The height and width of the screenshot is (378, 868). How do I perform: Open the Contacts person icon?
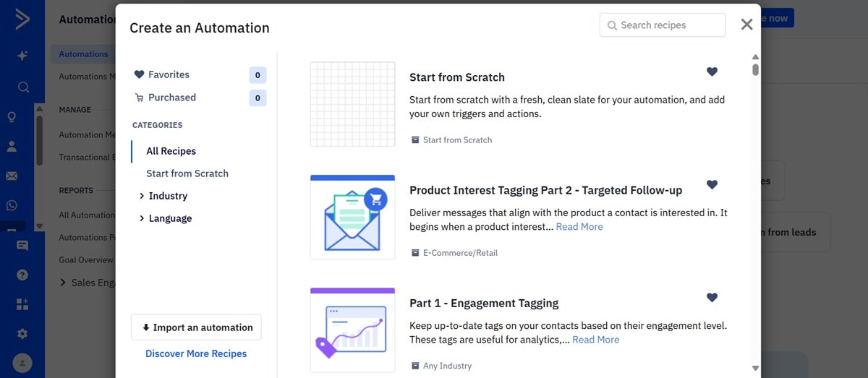point(12,147)
